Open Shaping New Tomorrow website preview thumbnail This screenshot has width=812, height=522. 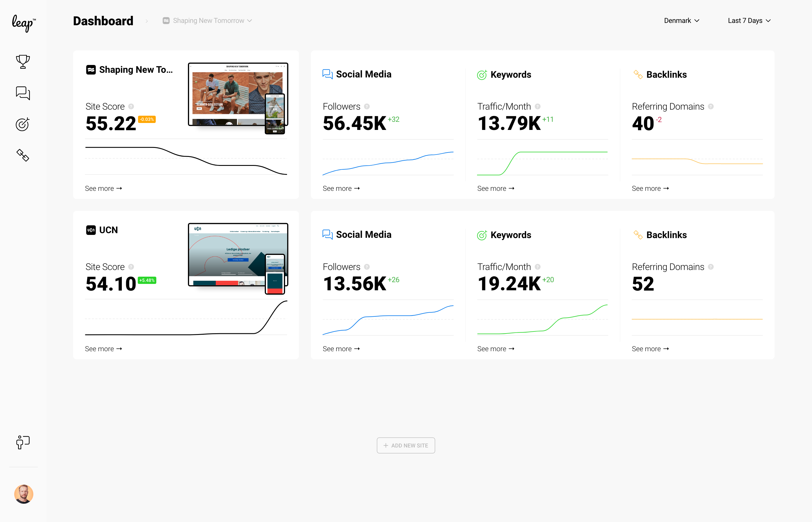tap(238, 98)
